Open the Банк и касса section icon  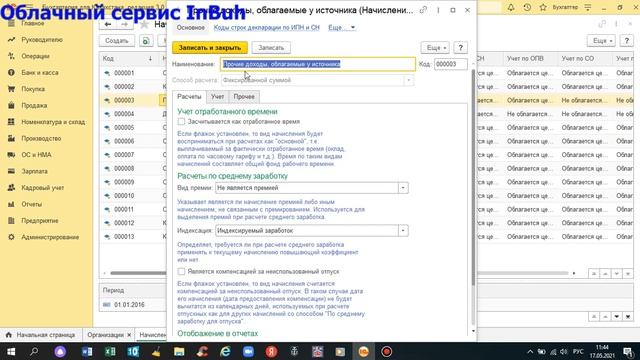click(11, 72)
